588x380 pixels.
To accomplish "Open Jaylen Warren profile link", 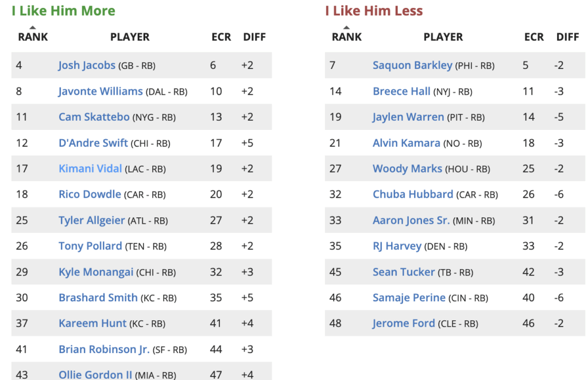I will point(408,117).
